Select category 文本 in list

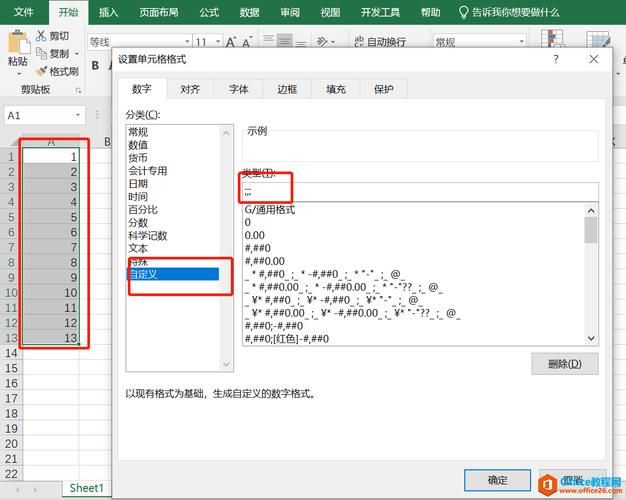click(138, 248)
